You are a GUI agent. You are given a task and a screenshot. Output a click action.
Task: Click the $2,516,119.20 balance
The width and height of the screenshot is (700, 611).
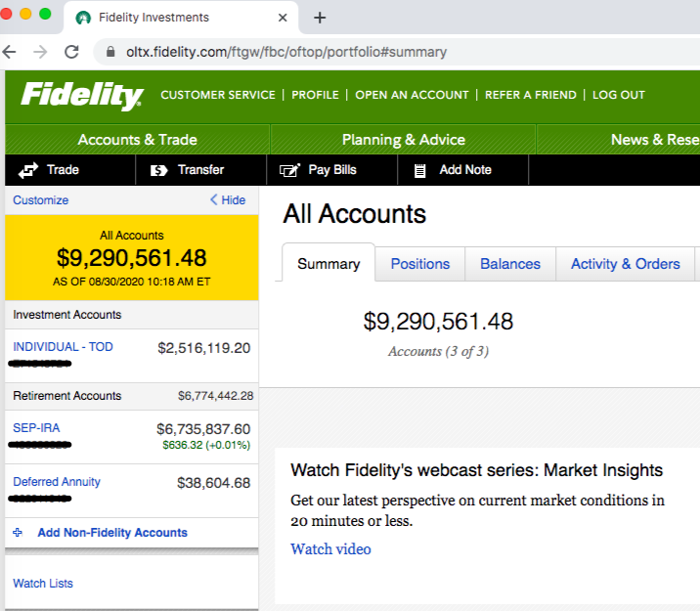tap(204, 348)
